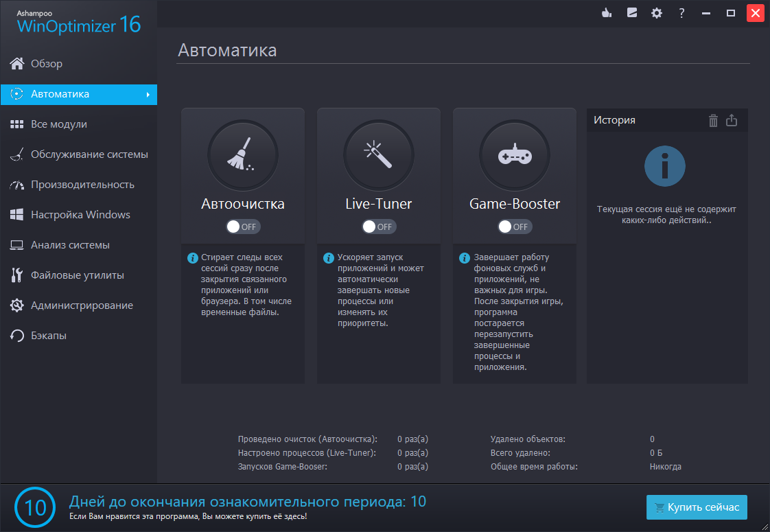Click the thumbs-up like icon in title bar
The image size is (770, 532).
click(607, 13)
